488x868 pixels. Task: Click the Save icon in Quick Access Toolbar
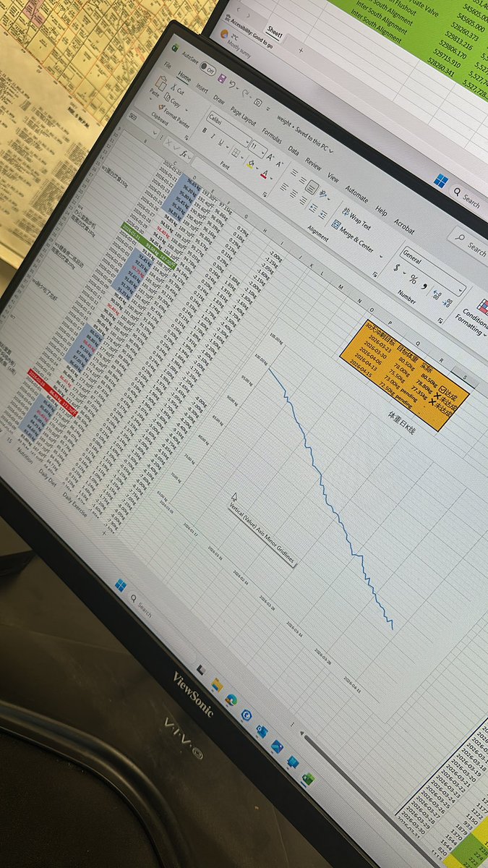222,77
